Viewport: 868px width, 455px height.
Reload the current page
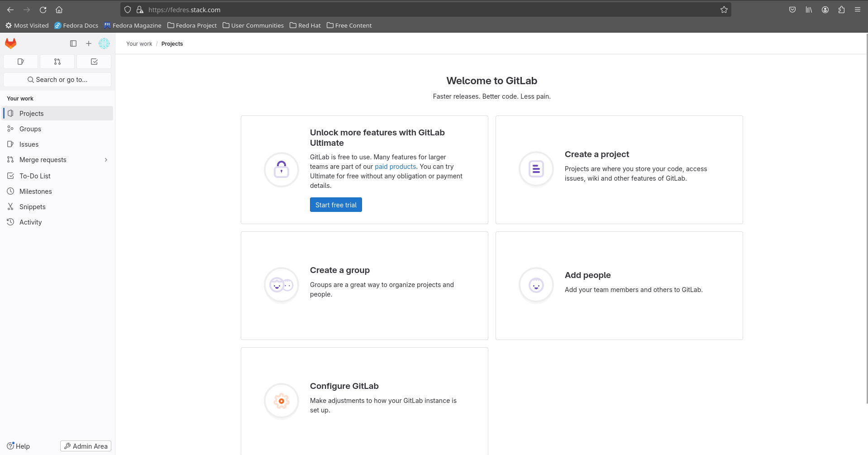[x=43, y=10]
